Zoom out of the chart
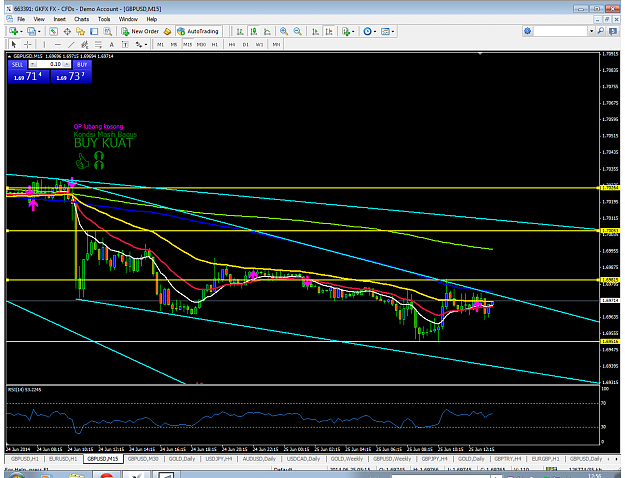Viewport: 625px width, 478px height. tap(297, 31)
